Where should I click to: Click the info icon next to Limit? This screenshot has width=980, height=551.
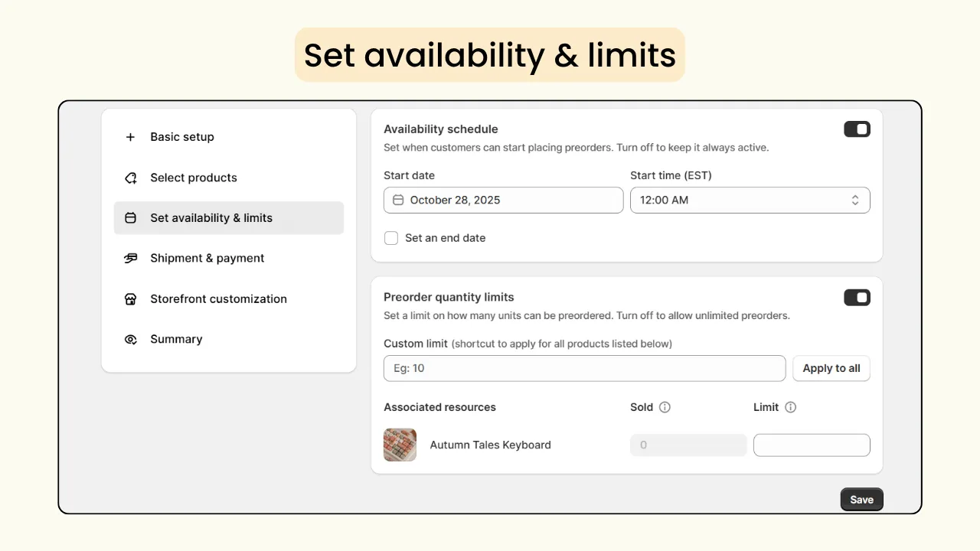pos(789,407)
